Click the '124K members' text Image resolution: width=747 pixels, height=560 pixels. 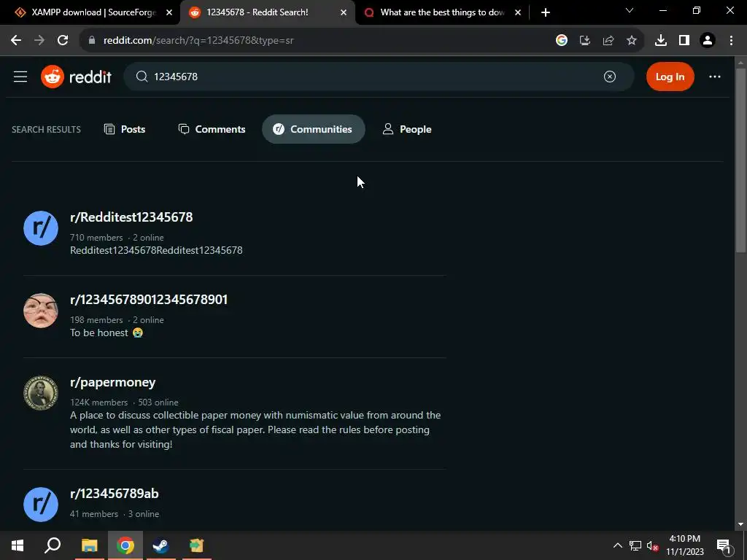pyautogui.click(x=98, y=402)
